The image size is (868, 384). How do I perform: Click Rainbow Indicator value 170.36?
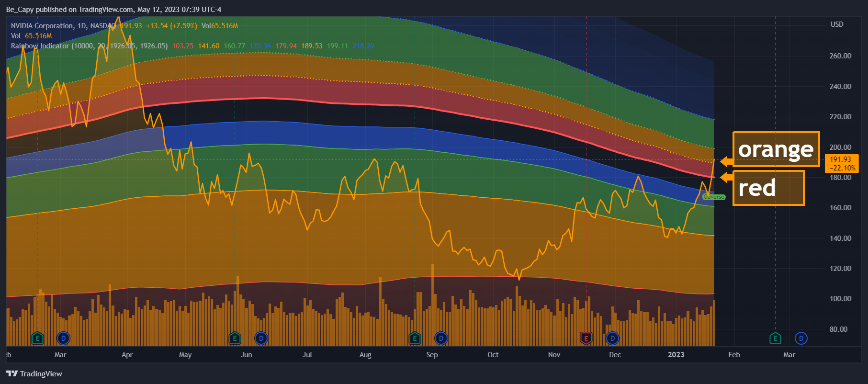(260, 46)
